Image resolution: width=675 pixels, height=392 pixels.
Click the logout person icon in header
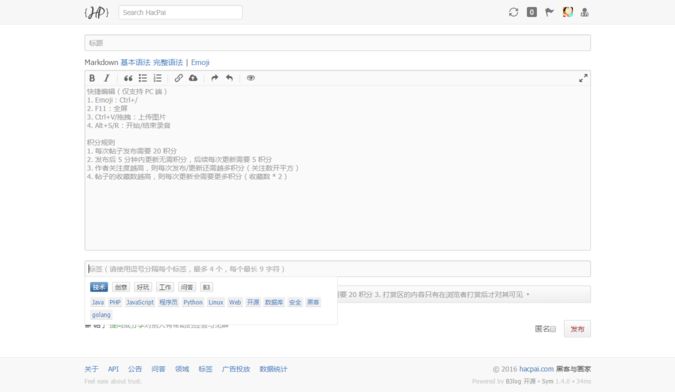click(585, 12)
